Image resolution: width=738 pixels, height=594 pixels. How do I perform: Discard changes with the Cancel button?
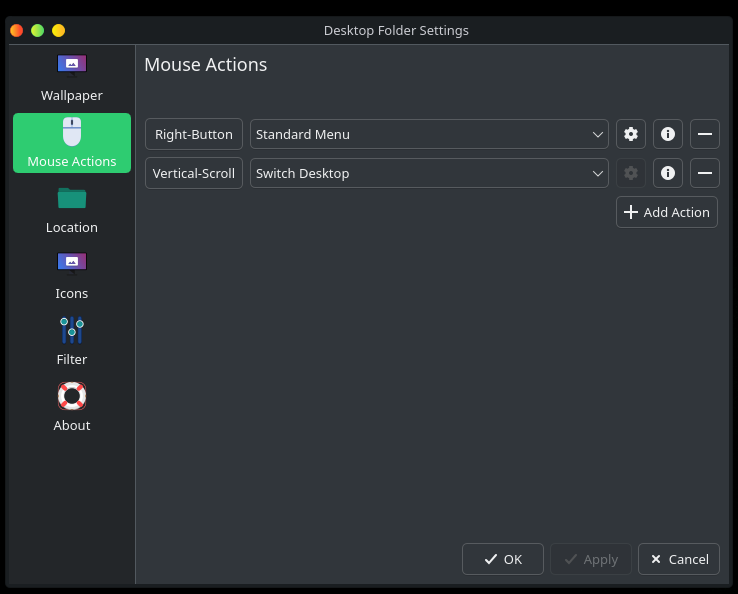click(x=678, y=559)
